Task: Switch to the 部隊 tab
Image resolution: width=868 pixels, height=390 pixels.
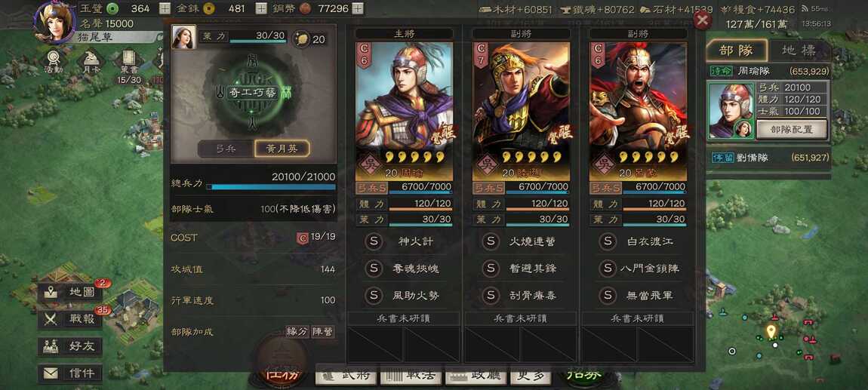Action: tap(737, 51)
